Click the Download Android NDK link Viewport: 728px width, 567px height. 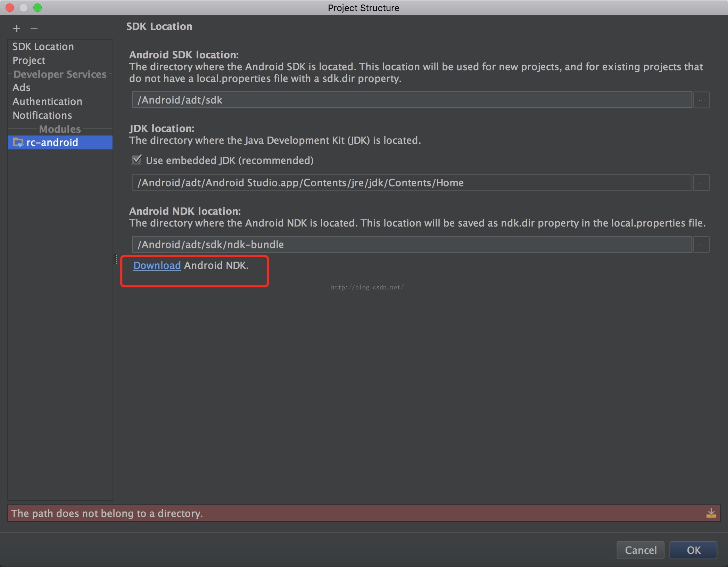pyautogui.click(x=157, y=265)
